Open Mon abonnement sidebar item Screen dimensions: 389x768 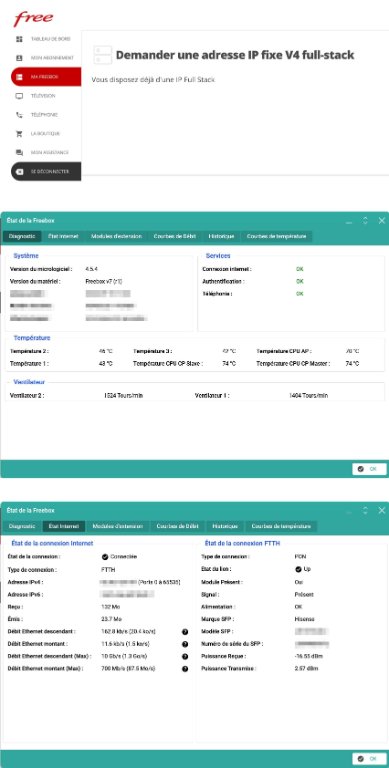tap(46, 58)
